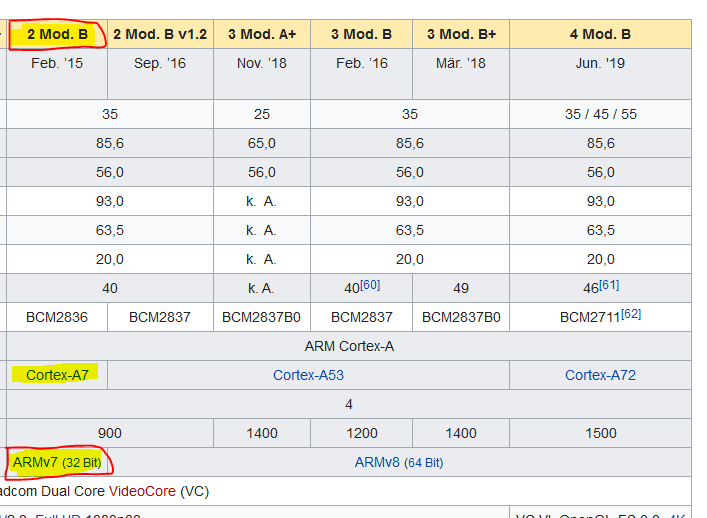The image size is (707, 518).
Task: Click the BCM2711 cell
Action: pyautogui.click(x=600, y=317)
